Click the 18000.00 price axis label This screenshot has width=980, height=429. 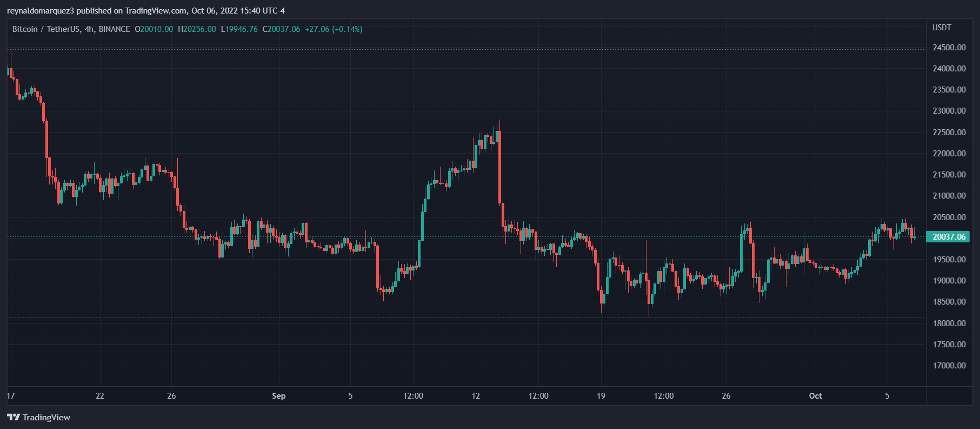[949, 324]
